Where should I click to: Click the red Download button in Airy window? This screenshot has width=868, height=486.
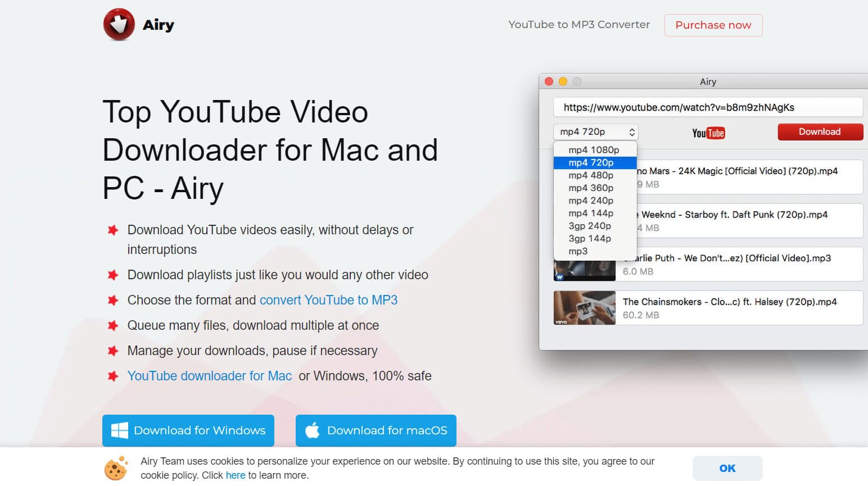click(820, 132)
